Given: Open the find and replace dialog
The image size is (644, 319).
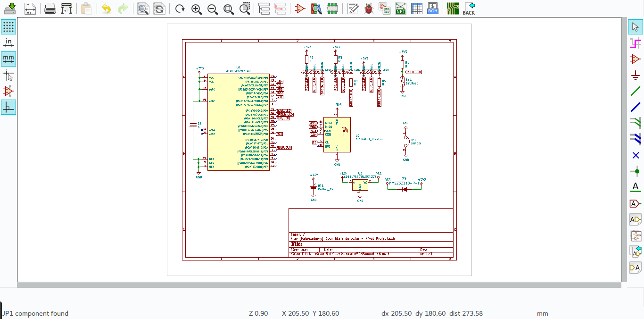Looking at the screenshot, I should (159, 8).
